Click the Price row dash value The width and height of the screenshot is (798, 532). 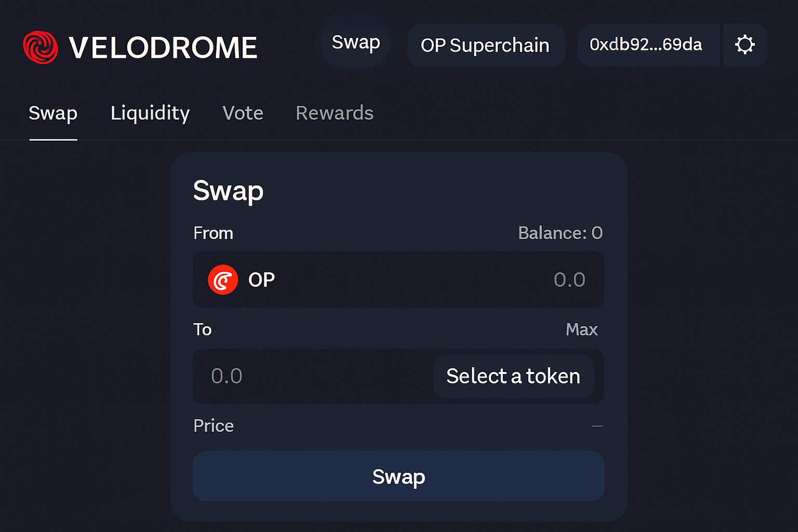click(x=597, y=425)
